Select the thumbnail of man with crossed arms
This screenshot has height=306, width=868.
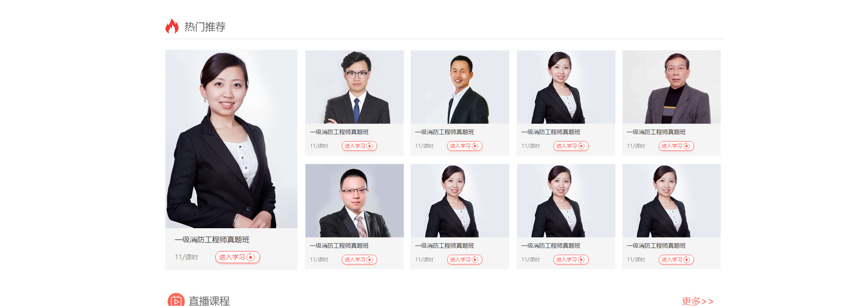coord(354,87)
